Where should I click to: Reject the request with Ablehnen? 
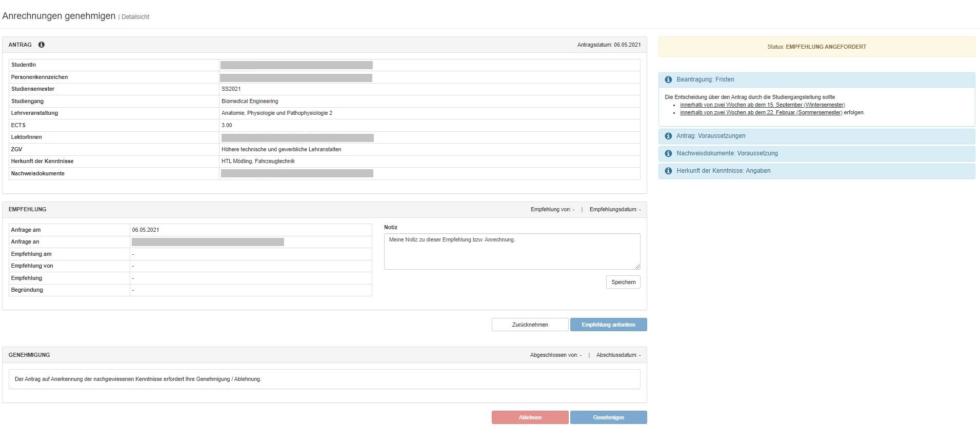530,417
